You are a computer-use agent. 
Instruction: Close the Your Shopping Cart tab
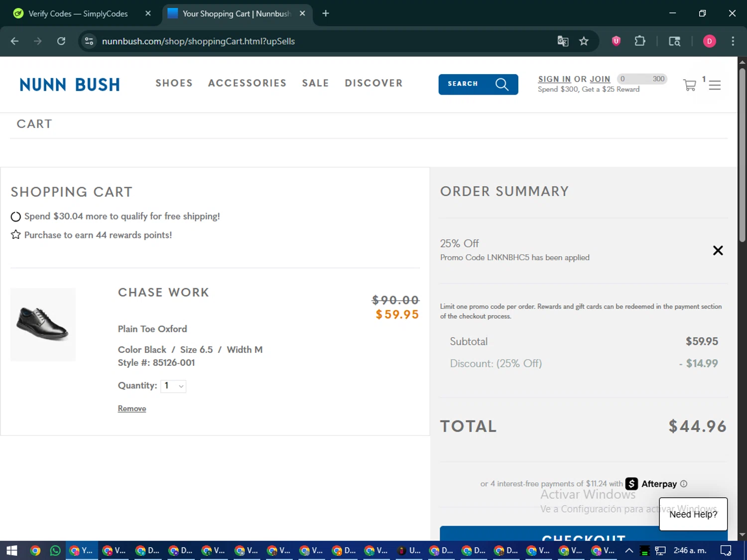click(x=302, y=13)
